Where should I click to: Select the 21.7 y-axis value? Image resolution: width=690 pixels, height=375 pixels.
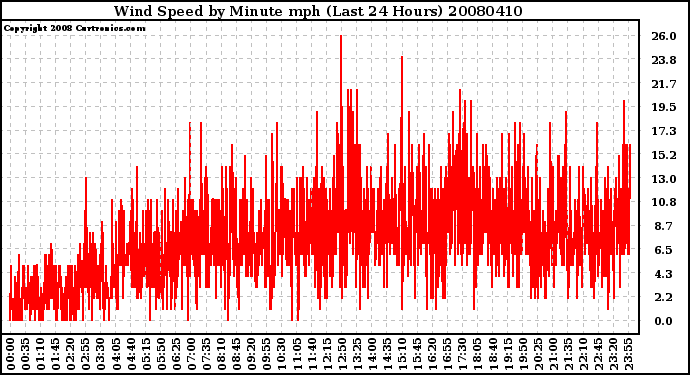[664, 84]
